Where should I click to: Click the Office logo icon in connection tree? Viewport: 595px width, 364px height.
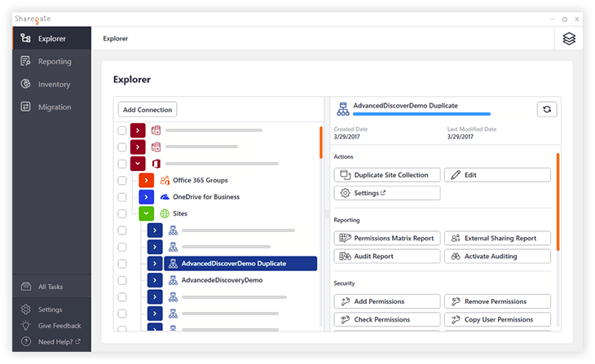click(156, 164)
